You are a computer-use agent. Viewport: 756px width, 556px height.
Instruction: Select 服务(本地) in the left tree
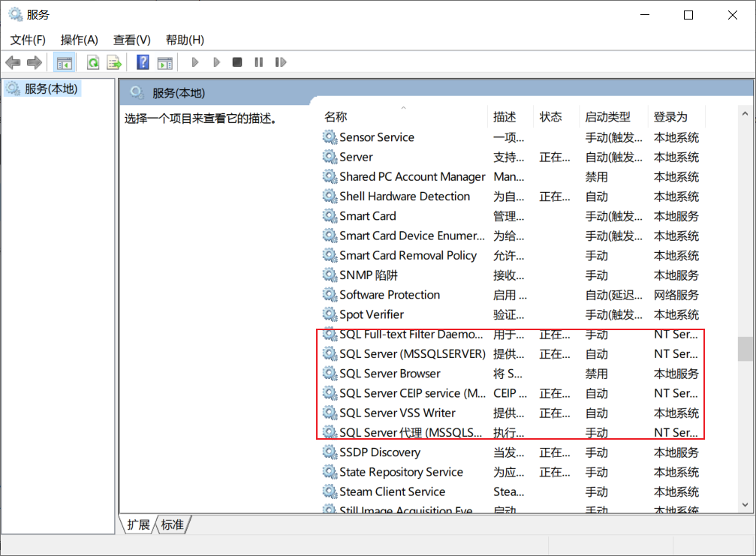point(43,89)
